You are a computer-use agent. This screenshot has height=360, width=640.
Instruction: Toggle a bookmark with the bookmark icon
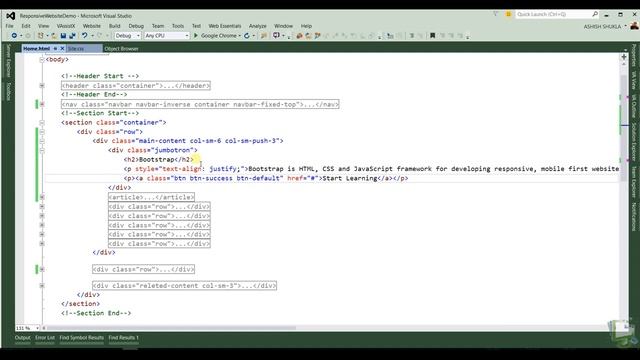click(x=433, y=36)
